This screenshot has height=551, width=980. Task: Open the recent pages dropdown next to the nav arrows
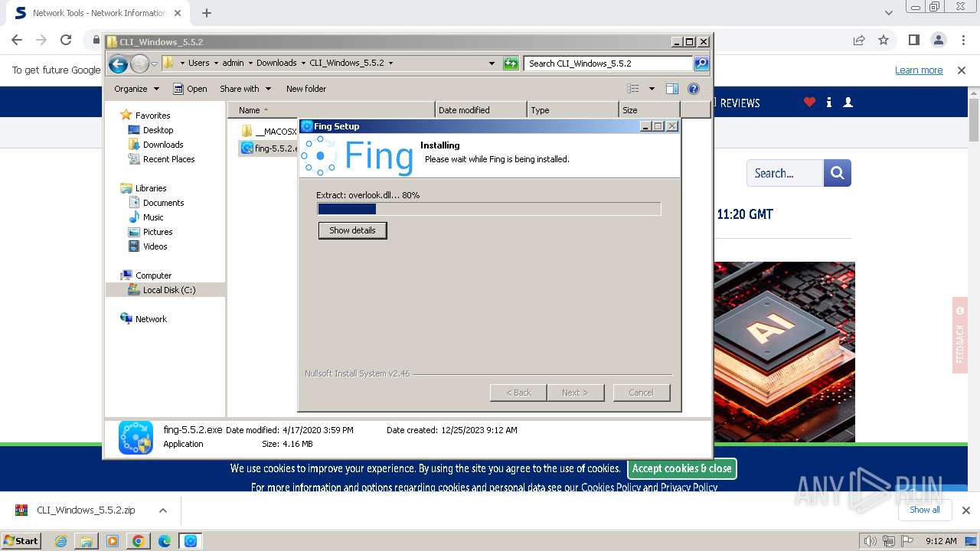[155, 64]
